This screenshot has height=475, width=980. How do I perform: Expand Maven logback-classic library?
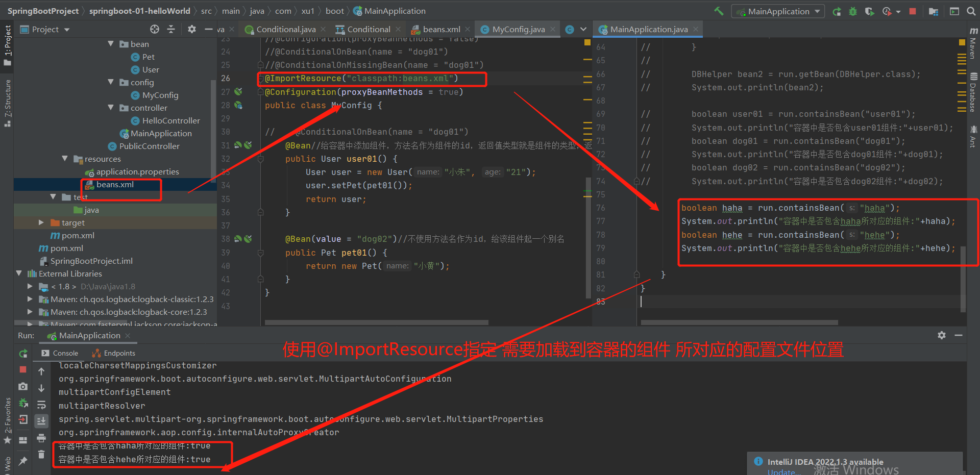(30, 299)
